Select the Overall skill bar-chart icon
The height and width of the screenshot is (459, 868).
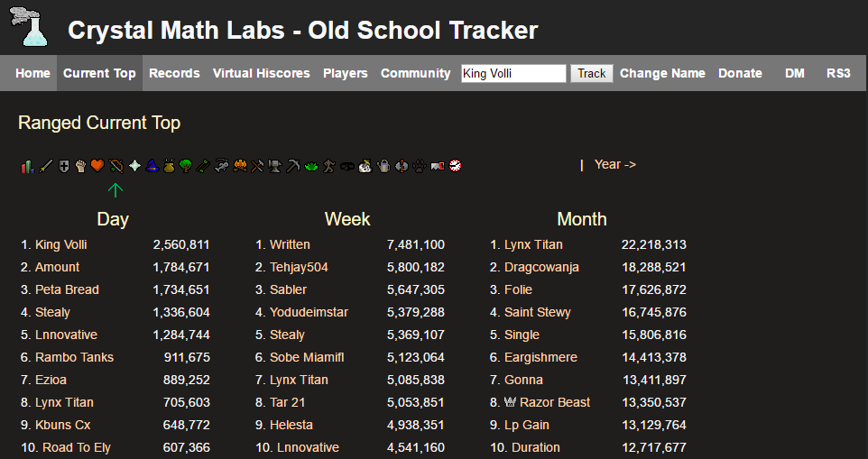coord(28,166)
